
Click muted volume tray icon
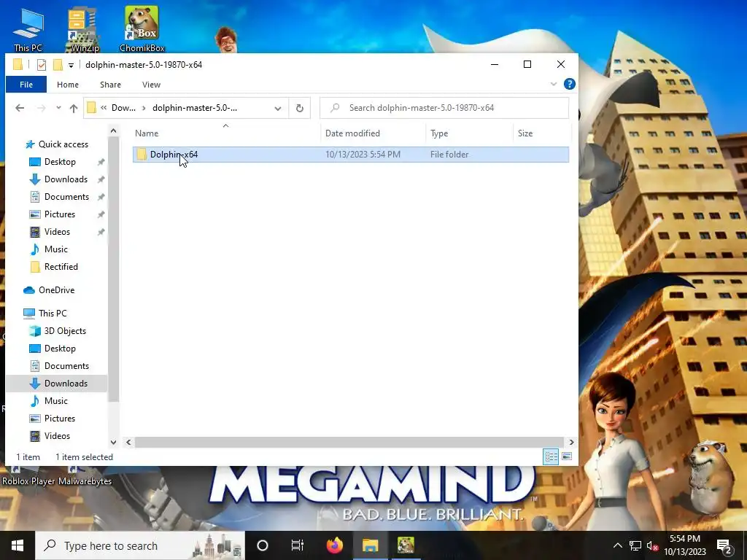(652, 545)
